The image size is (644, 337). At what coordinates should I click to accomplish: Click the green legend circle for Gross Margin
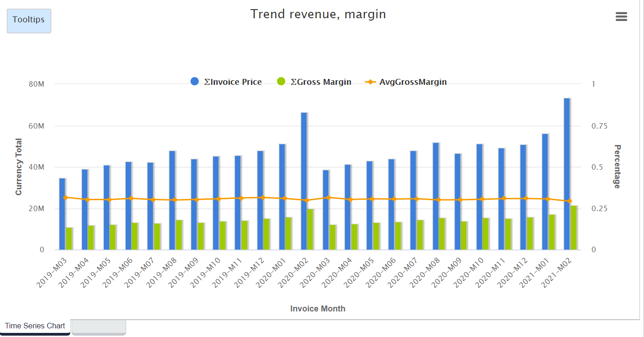[x=281, y=82]
